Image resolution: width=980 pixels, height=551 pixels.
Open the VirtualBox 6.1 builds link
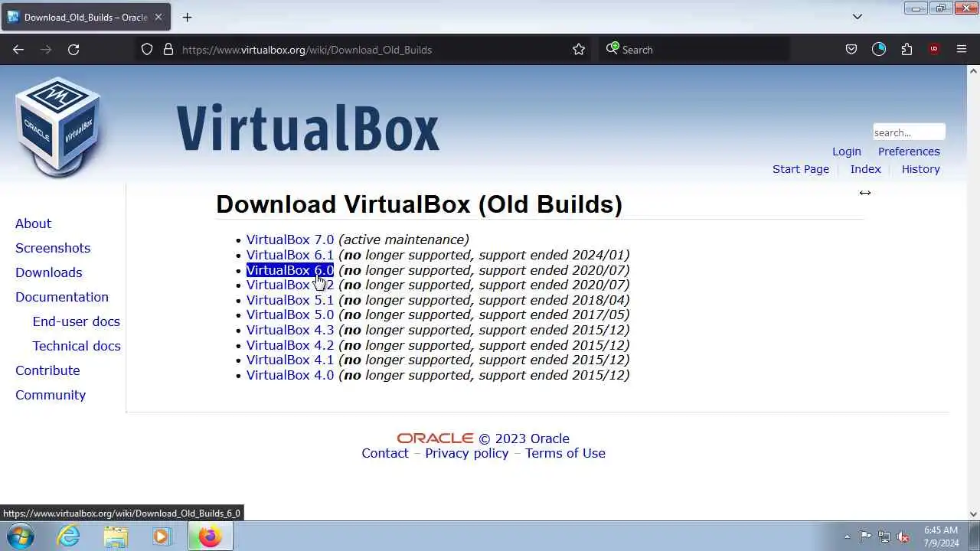290,255
